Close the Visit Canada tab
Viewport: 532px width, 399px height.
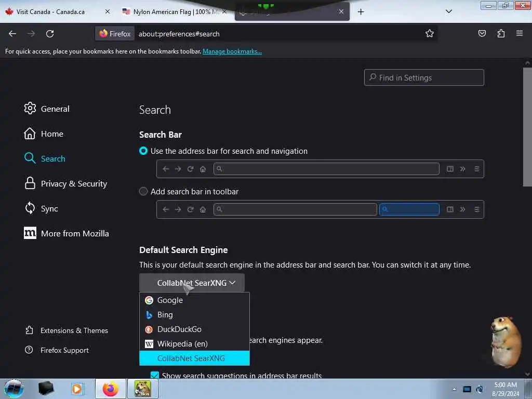click(x=108, y=11)
